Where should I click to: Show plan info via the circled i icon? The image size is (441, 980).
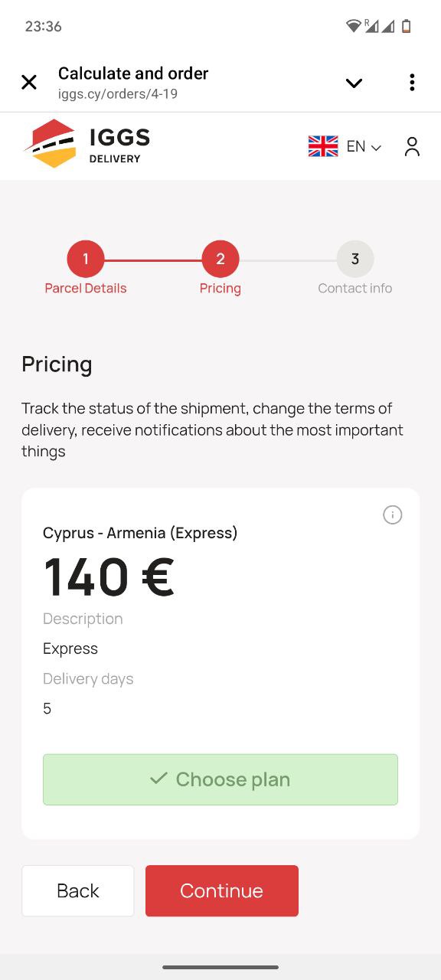(392, 515)
